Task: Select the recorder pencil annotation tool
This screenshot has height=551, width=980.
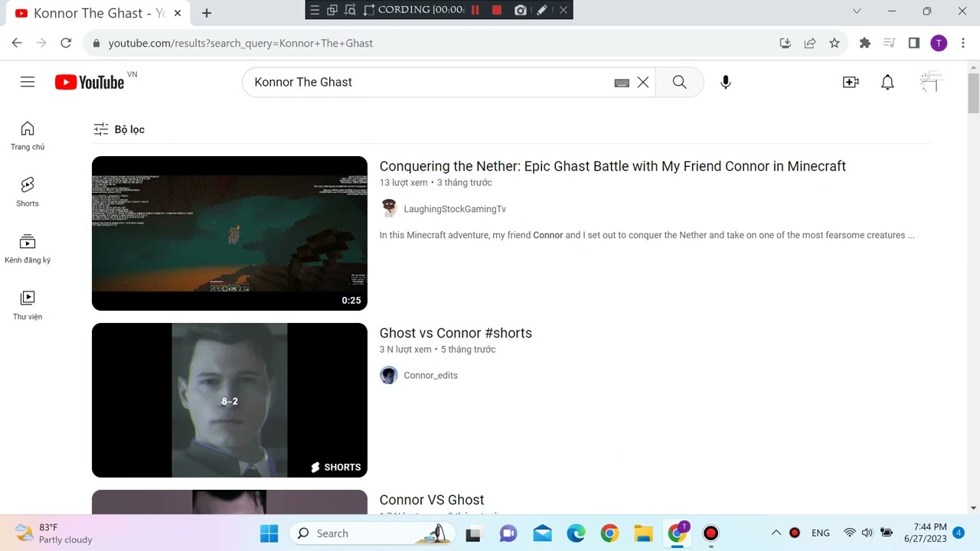Action: pyautogui.click(x=542, y=10)
